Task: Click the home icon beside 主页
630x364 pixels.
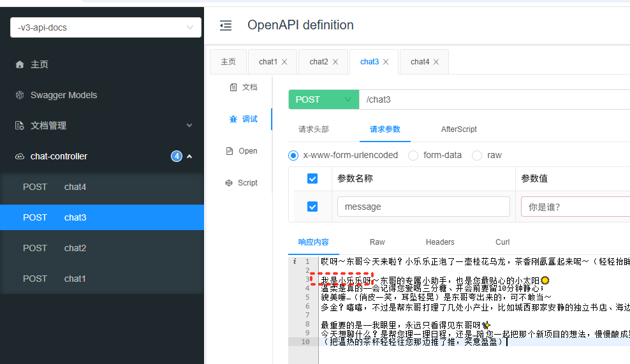Action: pyautogui.click(x=19, y=64)
